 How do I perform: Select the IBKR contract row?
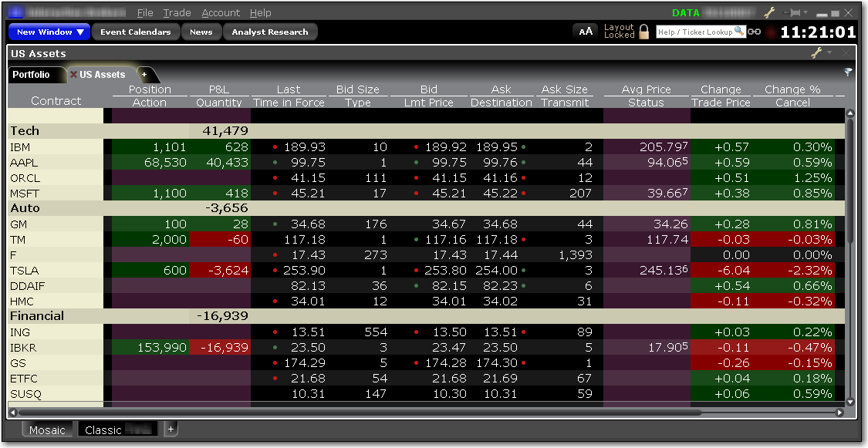tap(427, 348)
